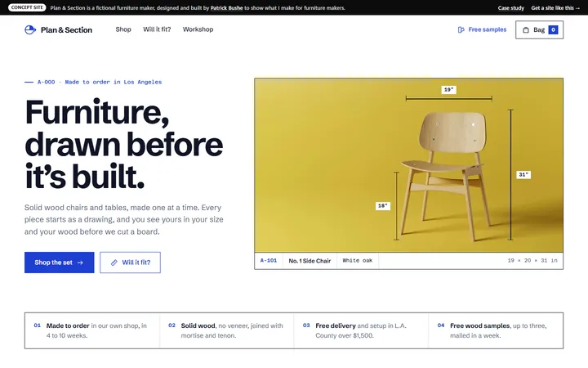Click the No. 1 Side Chair caption
The image size is (588, 368).
point(310,261)
